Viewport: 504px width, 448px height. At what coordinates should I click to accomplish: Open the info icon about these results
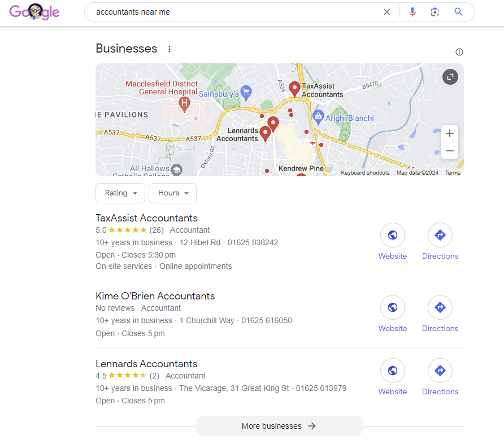click(459, 52)
